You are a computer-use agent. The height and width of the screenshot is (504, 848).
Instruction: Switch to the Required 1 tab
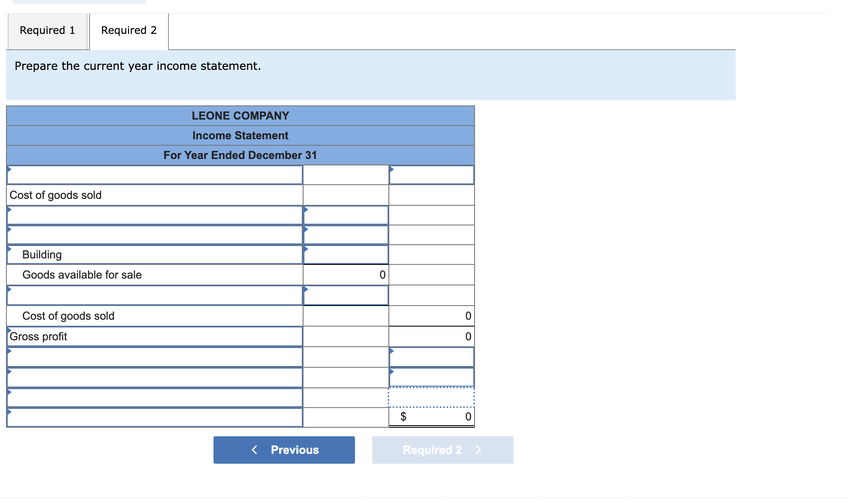pyautogui.click(x=47, y=30)
